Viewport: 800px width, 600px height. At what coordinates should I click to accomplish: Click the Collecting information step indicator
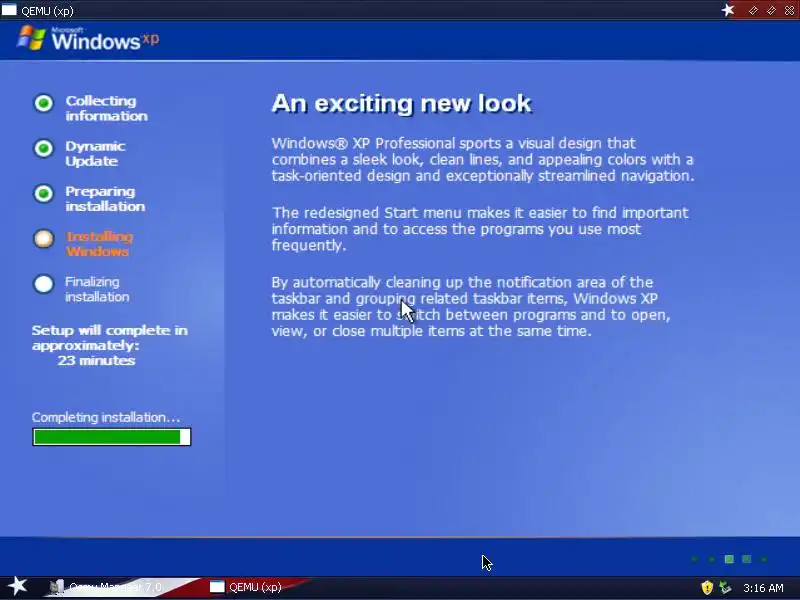pyautogui.click(x=44, y=103)
